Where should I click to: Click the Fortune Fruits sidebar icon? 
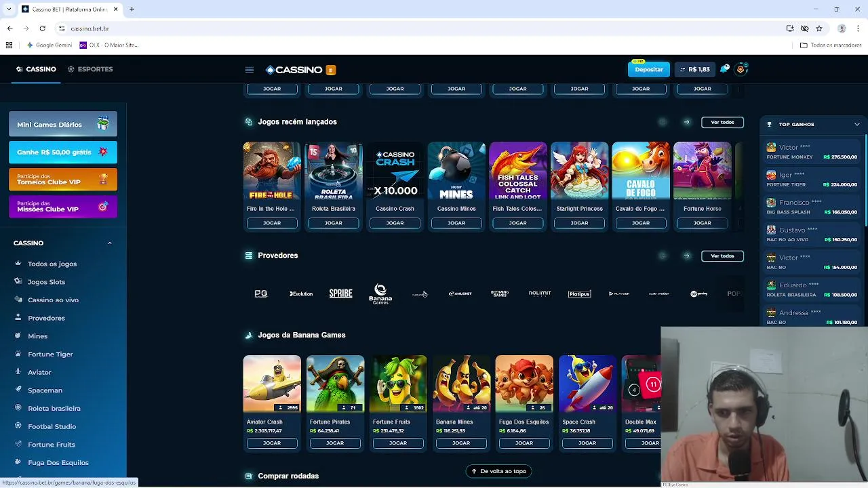tap(18, 444)
